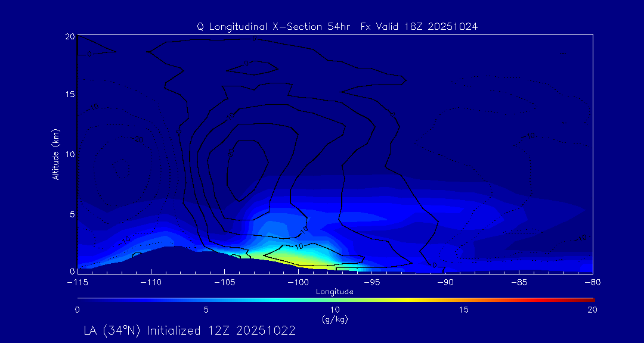Screen dimensions: 644x343
Task: Click the rainbow color bar legend
Action: [336, 300]
